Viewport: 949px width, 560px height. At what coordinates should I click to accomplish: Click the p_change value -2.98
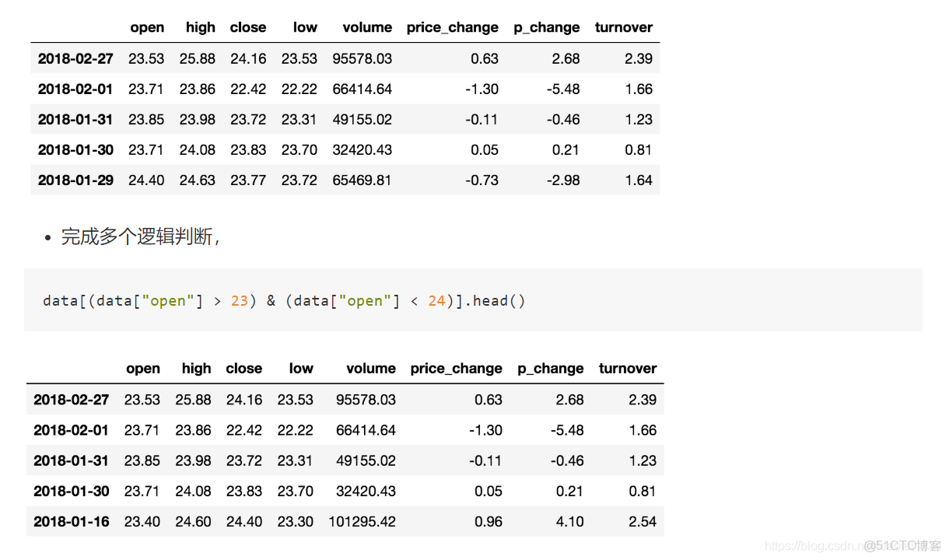coord(562,180)
